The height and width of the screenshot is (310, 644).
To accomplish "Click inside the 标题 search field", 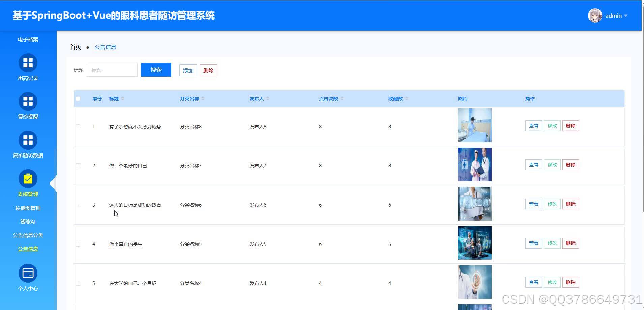I will click(x=112, y=70).
